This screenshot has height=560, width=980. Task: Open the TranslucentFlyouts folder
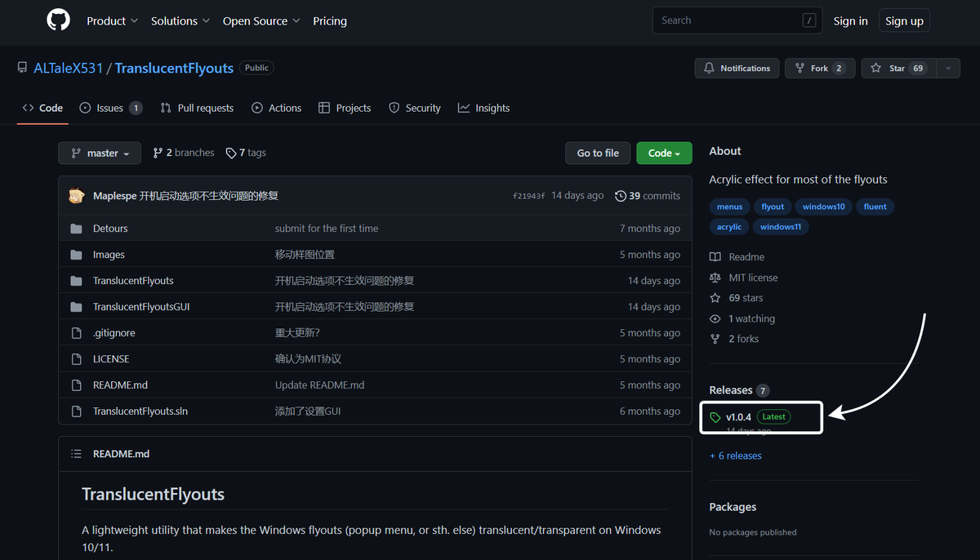(x=133, y=281)
